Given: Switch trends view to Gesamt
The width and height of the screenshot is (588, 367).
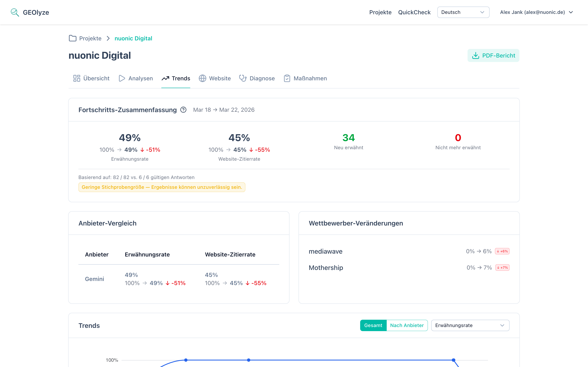Looking at the screenshot, I should (373, 325).
